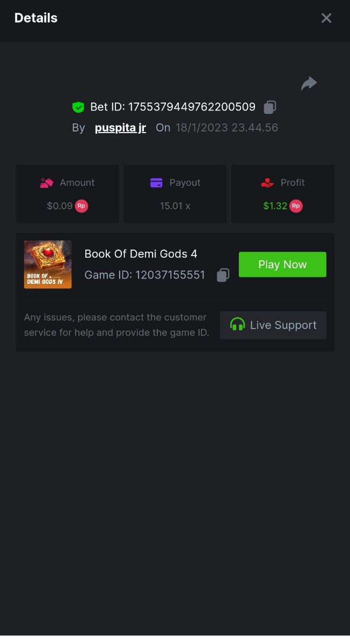Close the Details panel
Image resolution: width=350 pixels, height=644 pixels.
point(326,18)
